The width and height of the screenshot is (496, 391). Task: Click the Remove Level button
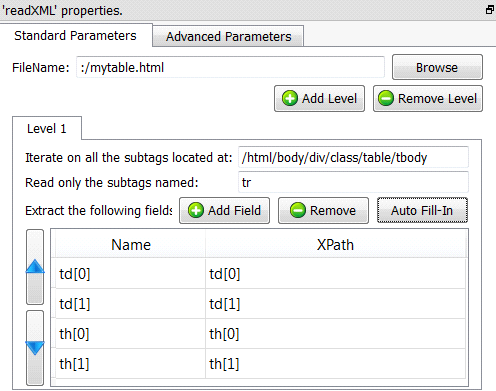click(428, 99)
